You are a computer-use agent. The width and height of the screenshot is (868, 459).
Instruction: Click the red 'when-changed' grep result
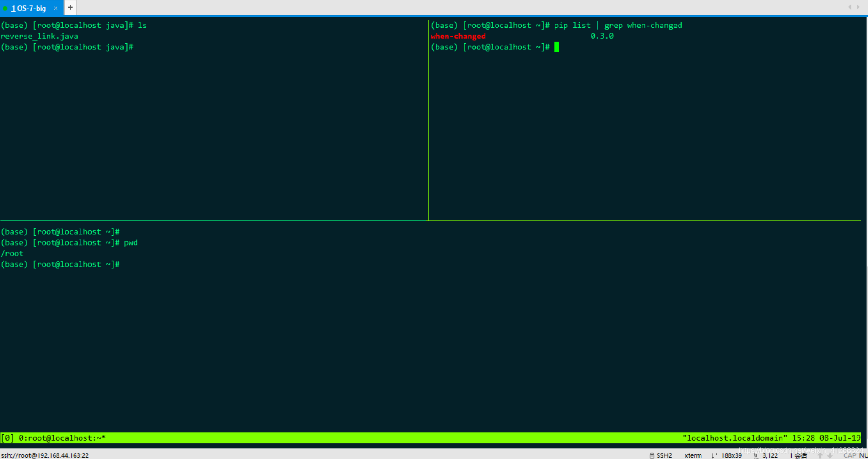point(458,36)
